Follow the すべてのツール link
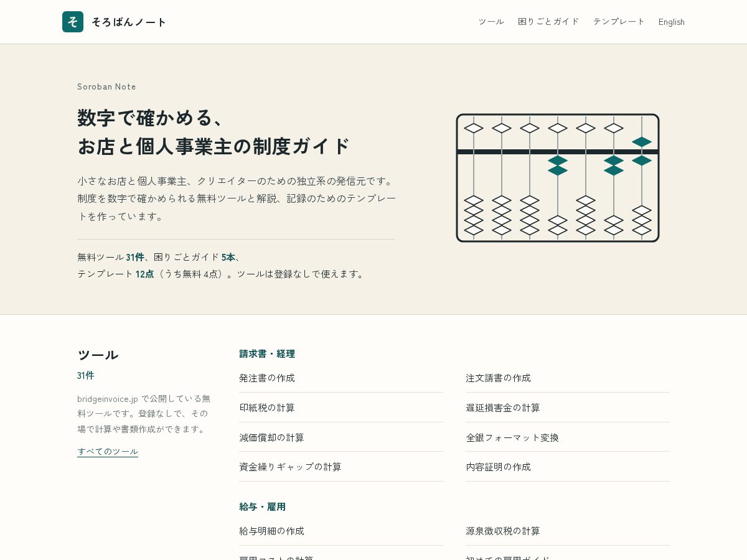 tap(108, 451)
